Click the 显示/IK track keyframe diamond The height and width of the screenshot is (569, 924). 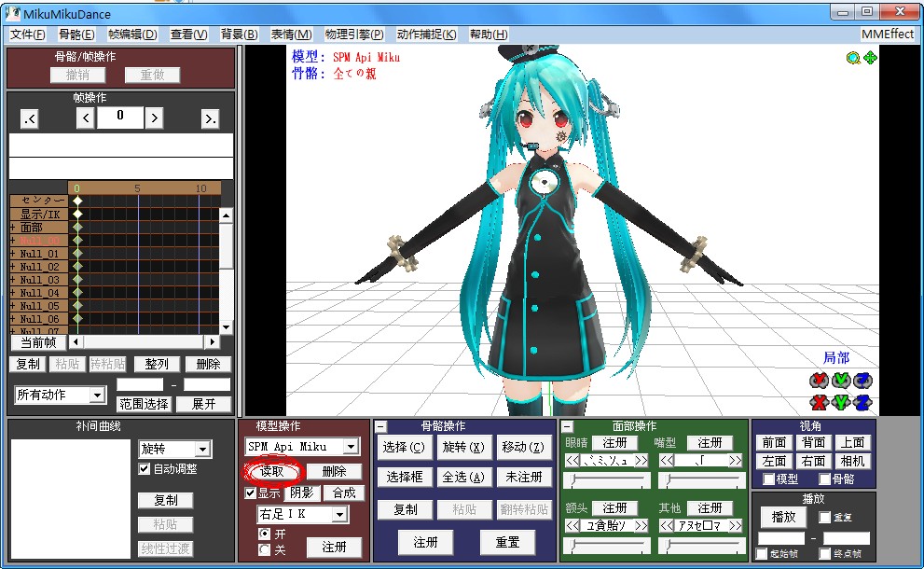[77, 214]
